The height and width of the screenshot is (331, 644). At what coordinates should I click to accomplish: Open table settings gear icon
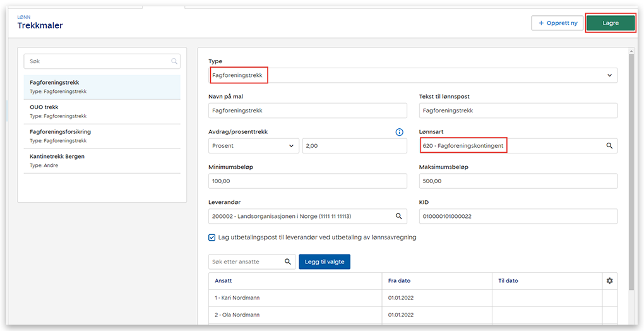pos(609,280)
